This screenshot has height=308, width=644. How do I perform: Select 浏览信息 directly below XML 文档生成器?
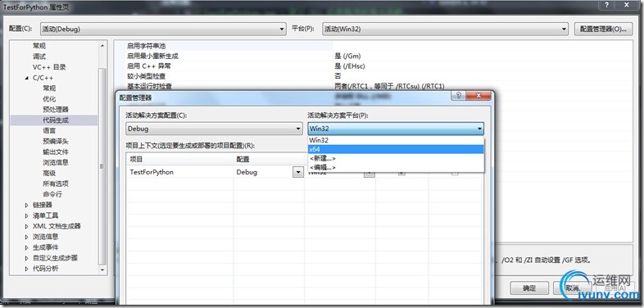tap(46, 237)
